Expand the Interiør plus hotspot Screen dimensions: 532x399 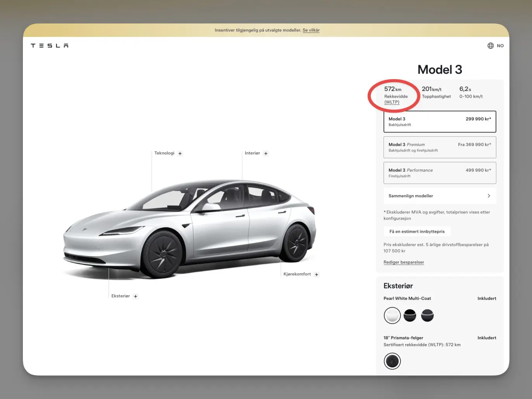[x=266, y=153]
